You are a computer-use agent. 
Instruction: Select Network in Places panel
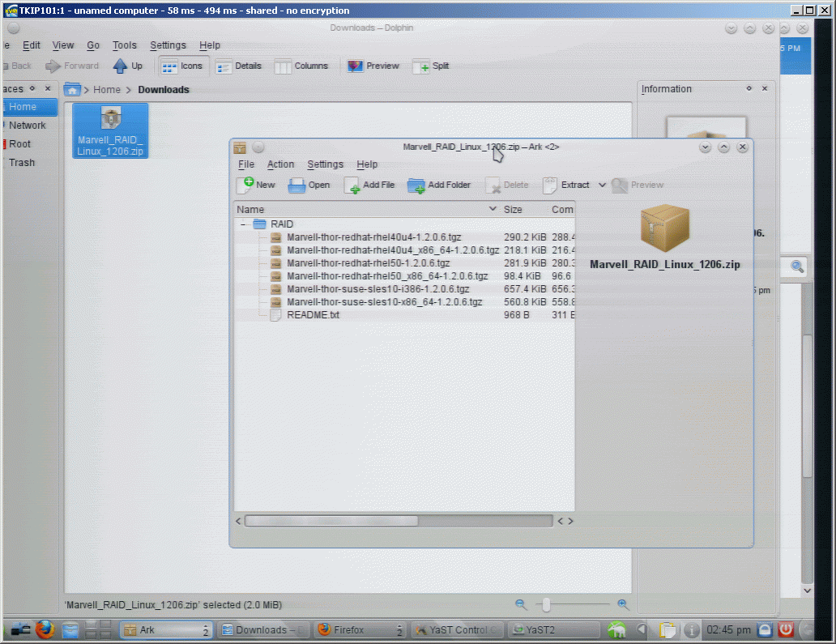[x=29, y=126]
